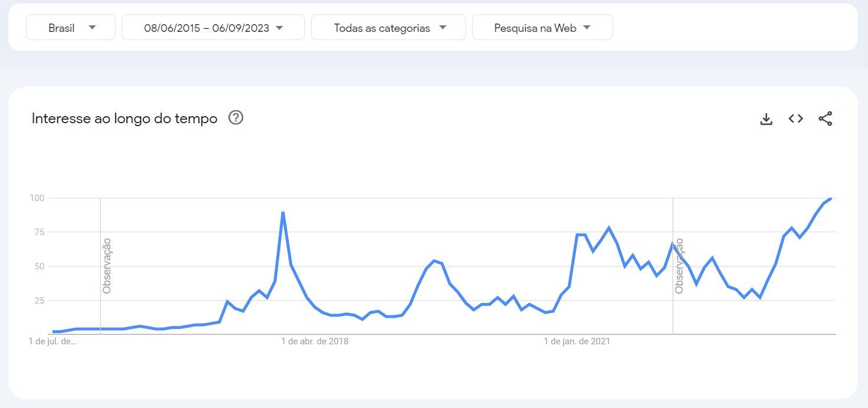Select the Observação note near the chart start
Viewport: 868px width, 408px height.
click(x=107, y=265)
